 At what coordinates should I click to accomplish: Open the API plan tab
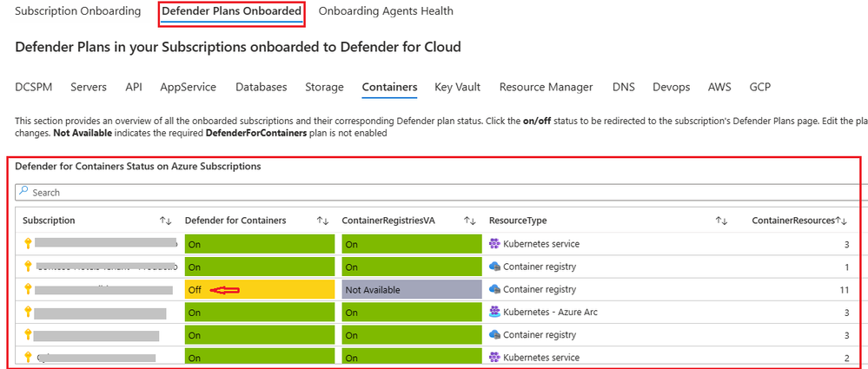(x=134, y=87)
